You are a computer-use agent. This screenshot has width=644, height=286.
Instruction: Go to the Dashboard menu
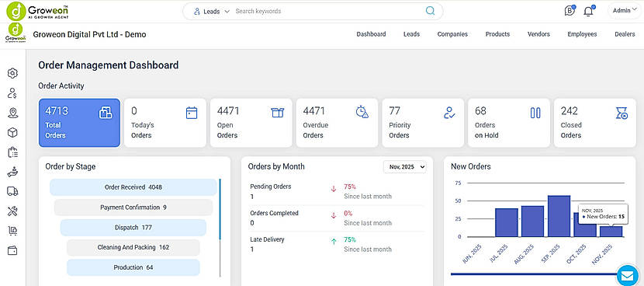[371, 34]
